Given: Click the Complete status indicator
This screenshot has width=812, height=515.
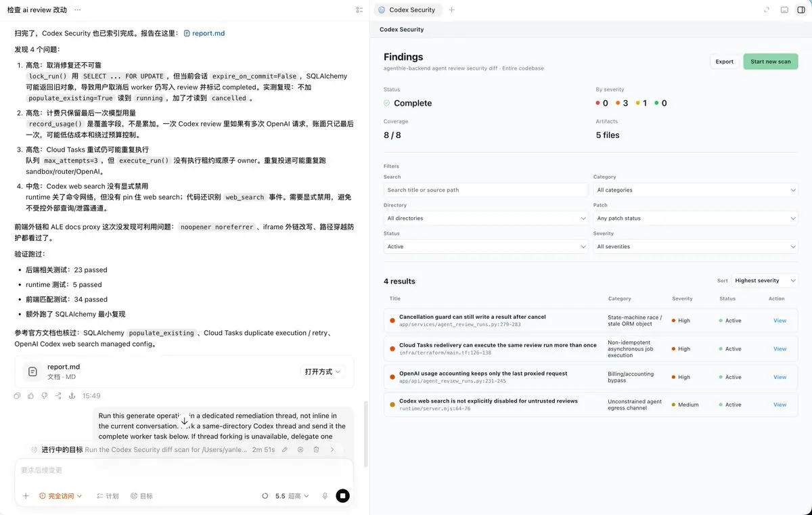Looking at the screenshot, I should pyautogui.click(x=407, y=104).
